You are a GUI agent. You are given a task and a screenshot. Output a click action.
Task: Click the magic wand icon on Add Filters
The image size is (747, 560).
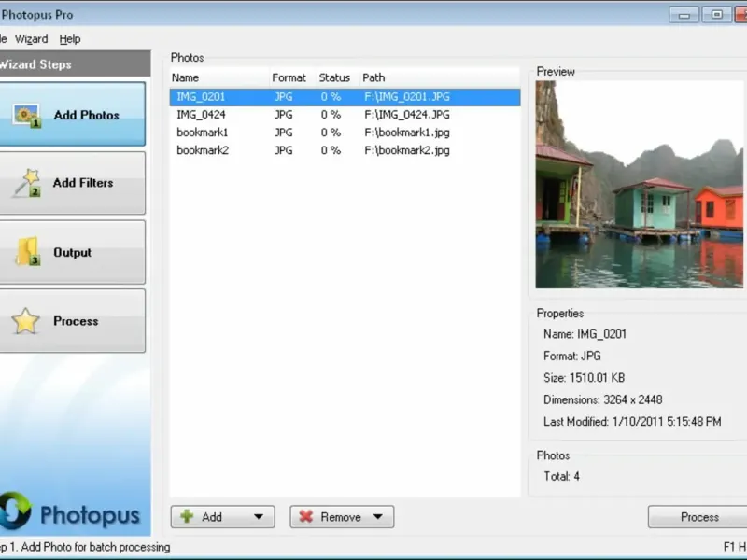click(27, 183)
